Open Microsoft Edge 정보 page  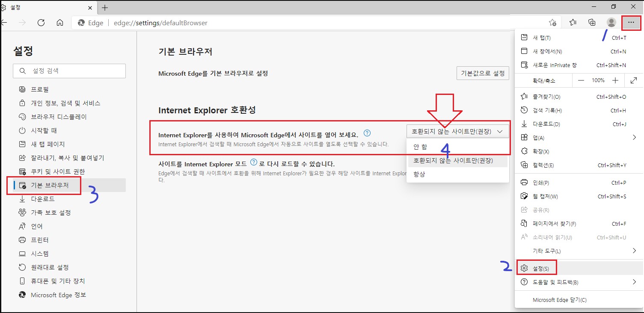[69, 295]
